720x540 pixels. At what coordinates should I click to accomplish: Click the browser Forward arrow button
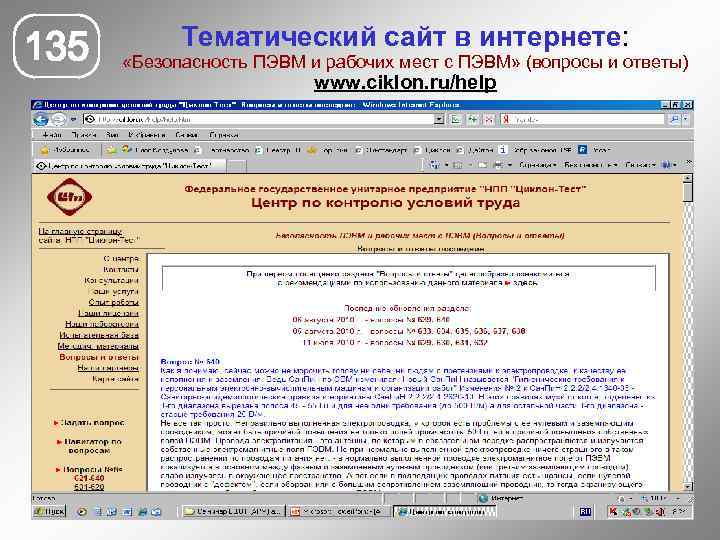pos(58,119)
